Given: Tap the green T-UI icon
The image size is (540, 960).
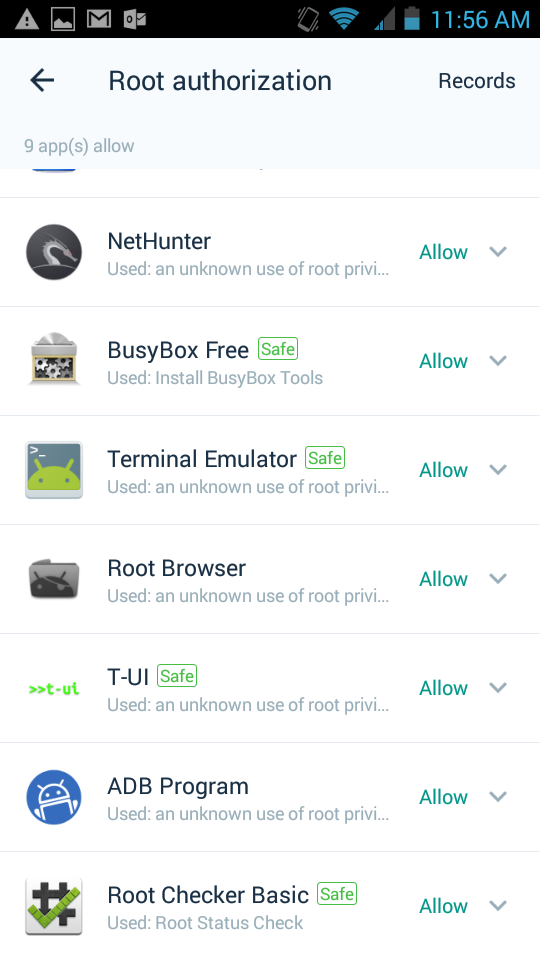Looking at the screenshot, I should pyautogui.click(x=54, y=689).
